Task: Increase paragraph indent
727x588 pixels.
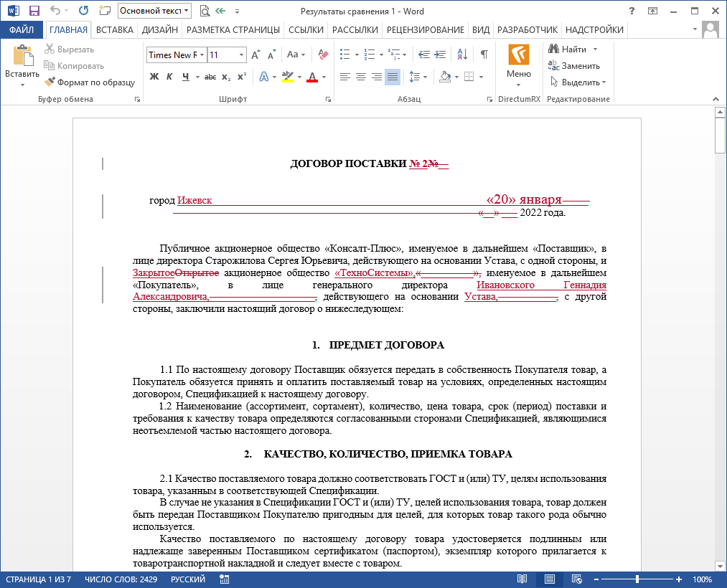Action: tap(440, 54)
